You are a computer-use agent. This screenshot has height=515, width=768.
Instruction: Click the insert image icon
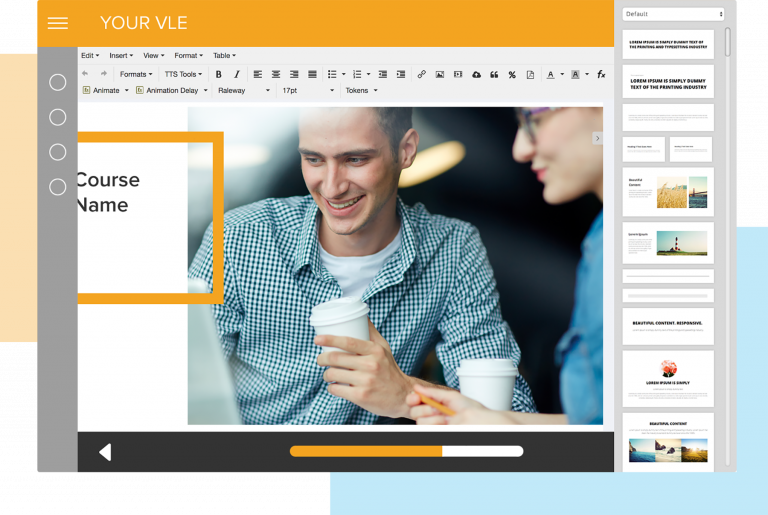[x=439, y=74]
